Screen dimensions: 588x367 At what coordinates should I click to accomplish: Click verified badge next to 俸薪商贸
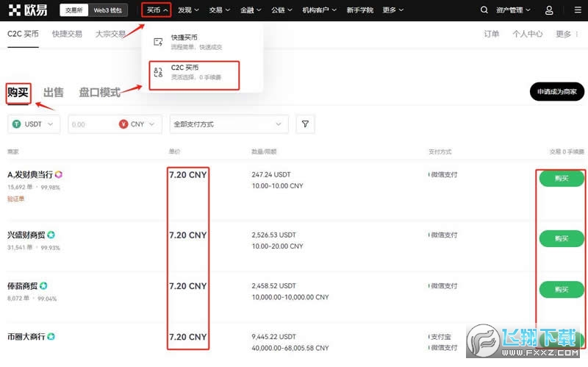pos(43,285)
